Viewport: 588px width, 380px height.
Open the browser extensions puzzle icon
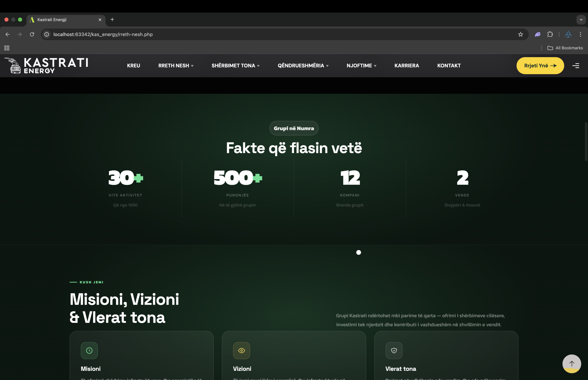[x=550, y=34]
